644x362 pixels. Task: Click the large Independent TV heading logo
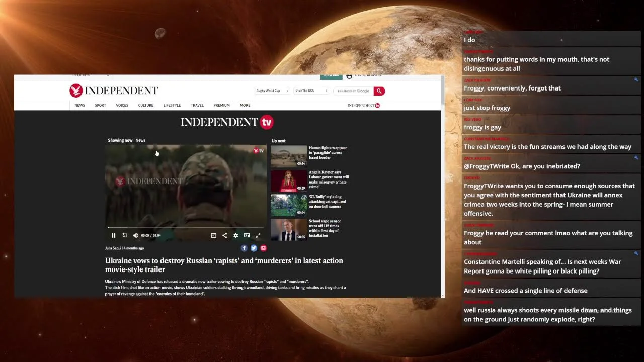[x=227, y=122]
